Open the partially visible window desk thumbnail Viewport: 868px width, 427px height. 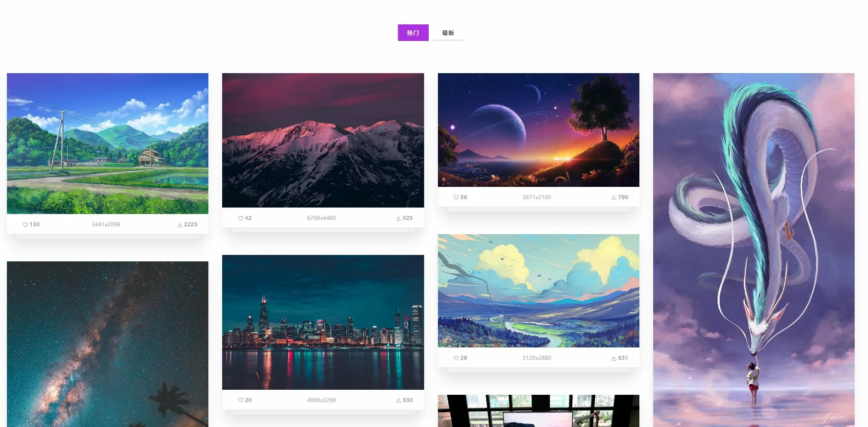click(539, 411)
